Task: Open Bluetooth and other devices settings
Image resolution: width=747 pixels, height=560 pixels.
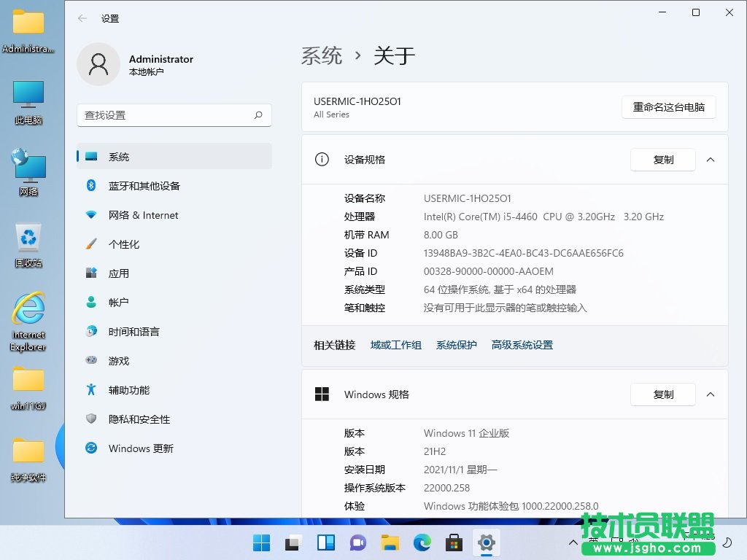Action: [144, 186]
